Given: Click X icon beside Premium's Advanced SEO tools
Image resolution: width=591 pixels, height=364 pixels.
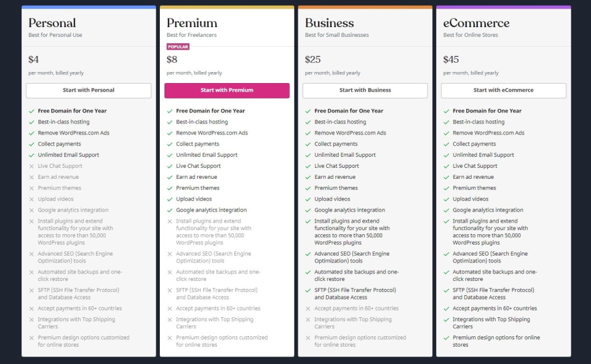Looking at the screenshot, I should pos(170,254).
